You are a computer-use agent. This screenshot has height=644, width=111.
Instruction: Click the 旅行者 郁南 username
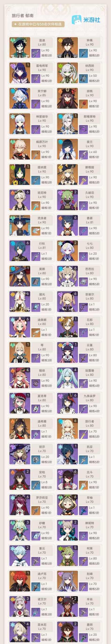23,16
